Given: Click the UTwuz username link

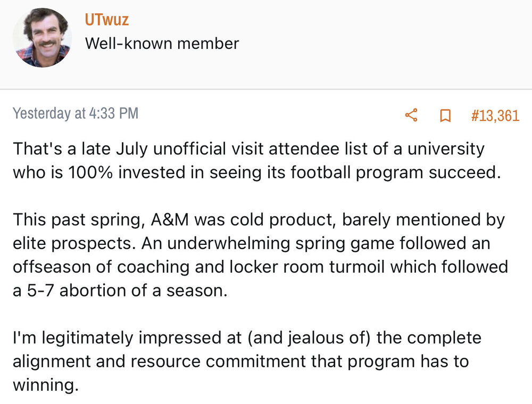Looking at the screenshot, I should [106, 20].
